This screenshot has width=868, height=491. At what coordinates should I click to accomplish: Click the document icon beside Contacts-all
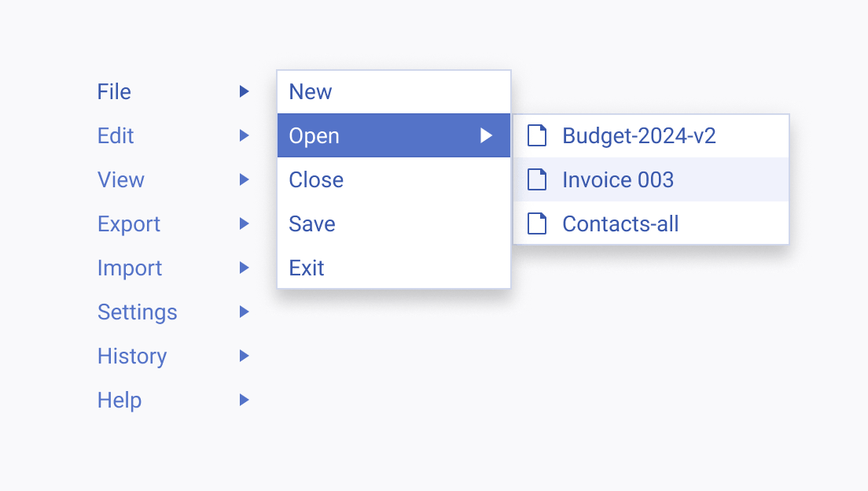coord(537,224)
